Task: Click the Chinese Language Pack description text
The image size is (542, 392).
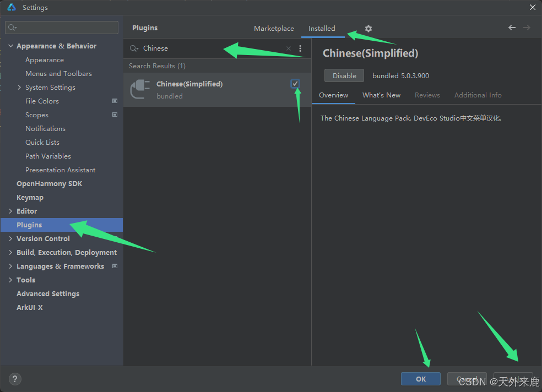Action: tap(411, 118)
